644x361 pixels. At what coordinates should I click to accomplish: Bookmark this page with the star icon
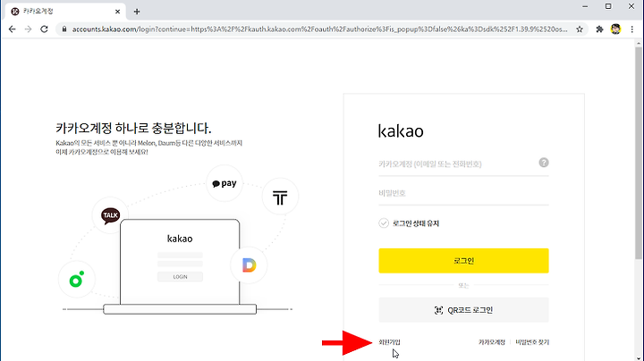[x=580, y=29]
